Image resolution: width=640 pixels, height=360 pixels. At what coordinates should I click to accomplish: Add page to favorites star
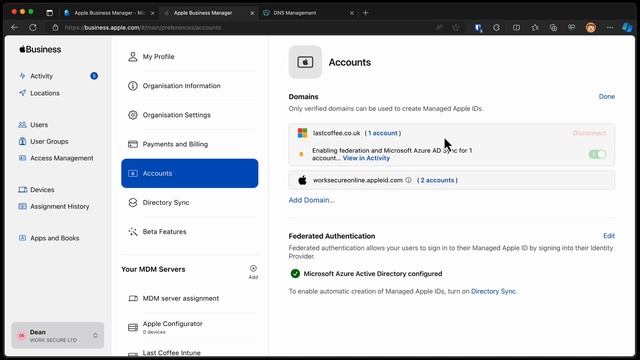coord(456,28)
